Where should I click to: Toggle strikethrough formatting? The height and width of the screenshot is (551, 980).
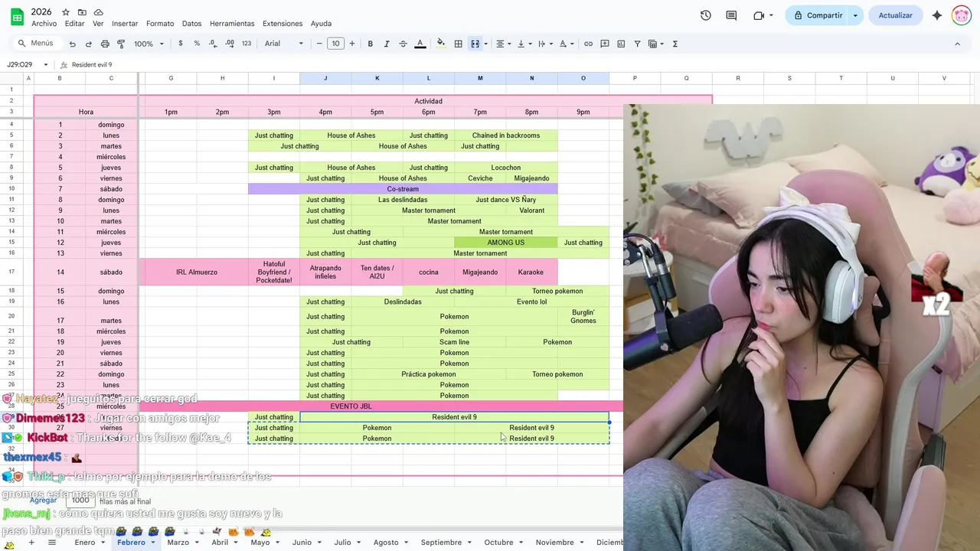403,44
